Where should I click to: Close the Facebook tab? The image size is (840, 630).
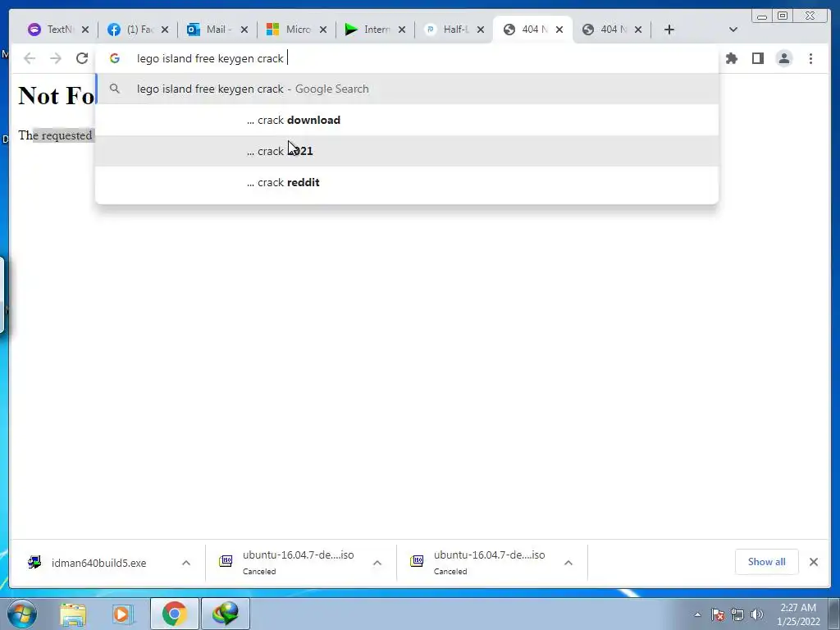[165, 30]
